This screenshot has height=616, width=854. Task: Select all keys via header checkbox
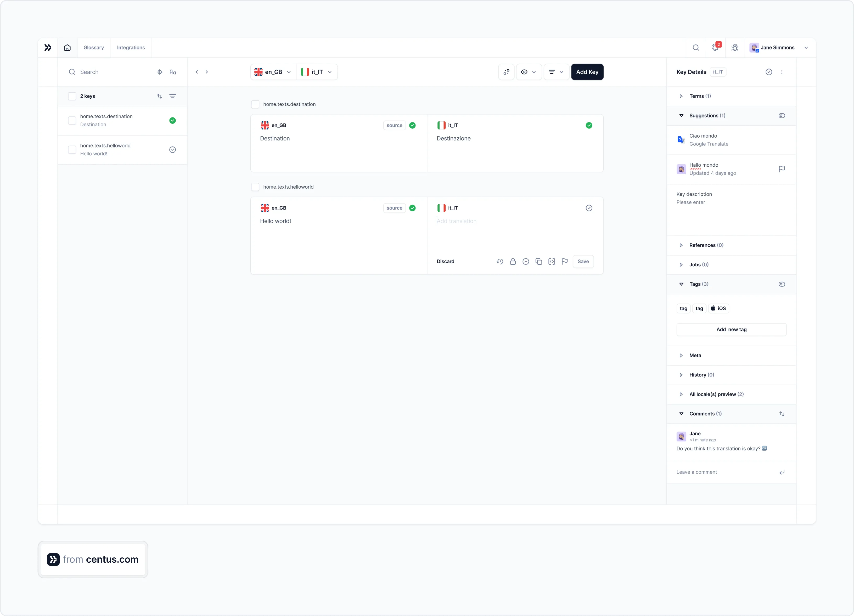(x=72, y=96)
